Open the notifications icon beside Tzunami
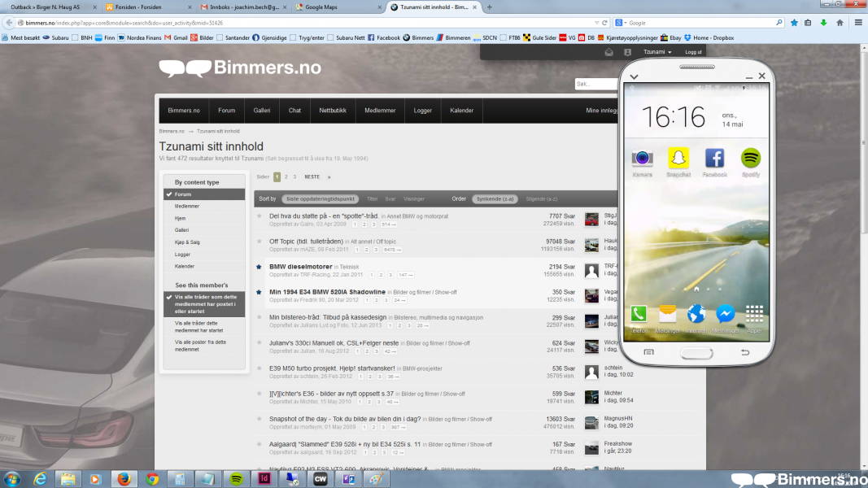The width and height of the screenshot is (868, 488). [x=627, y=52]
